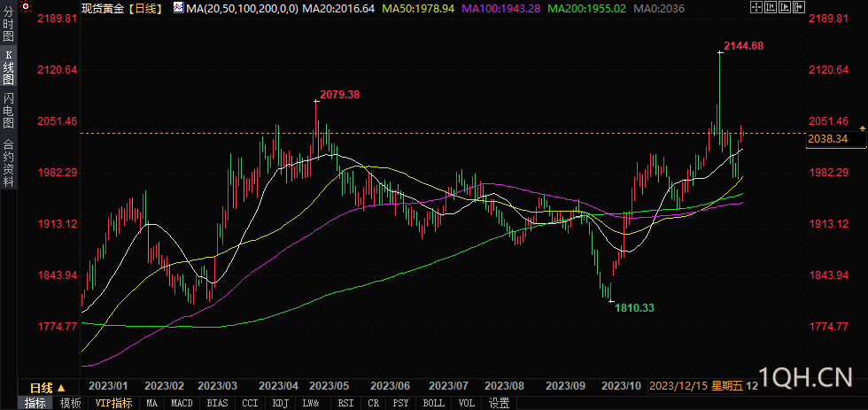Click the MA100:1943.28 value
This screenshot has height=410, width=868.
[x=501, y=8]
